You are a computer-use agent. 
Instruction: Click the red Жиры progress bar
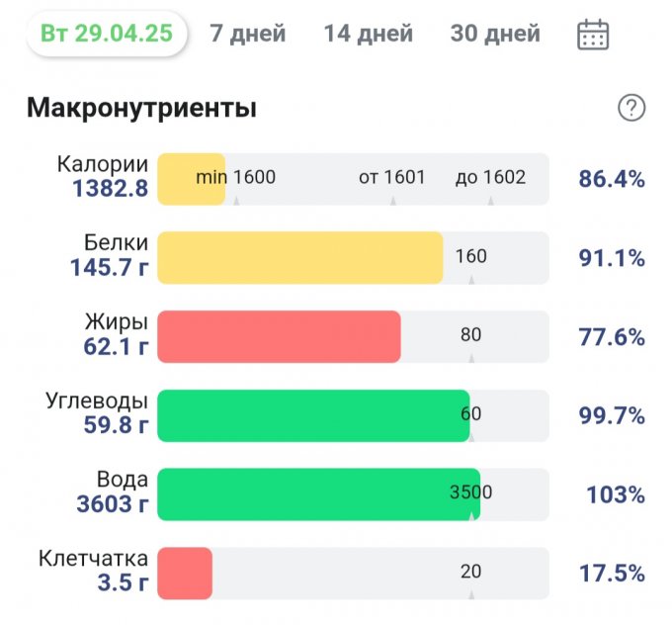click(x=279, y=336)
